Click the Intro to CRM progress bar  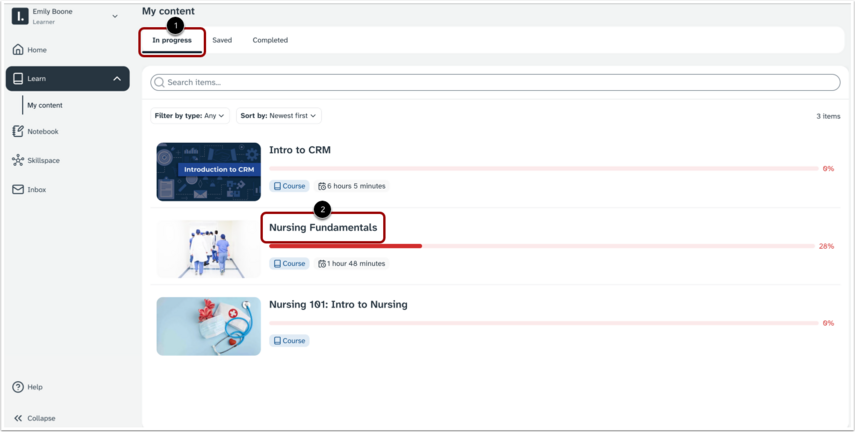pos(544,169)
